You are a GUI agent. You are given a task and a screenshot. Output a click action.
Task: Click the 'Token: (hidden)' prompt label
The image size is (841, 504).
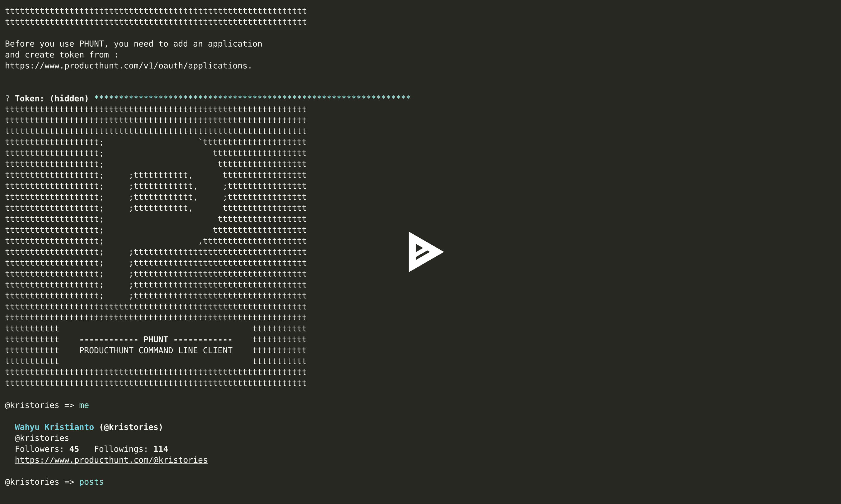[52, 99]
